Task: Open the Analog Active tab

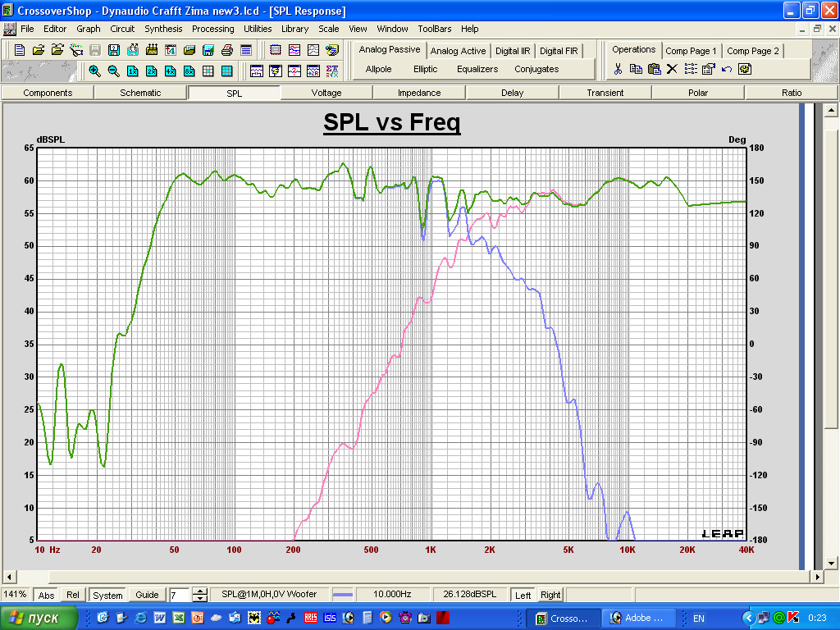Action: click(458, 51)
